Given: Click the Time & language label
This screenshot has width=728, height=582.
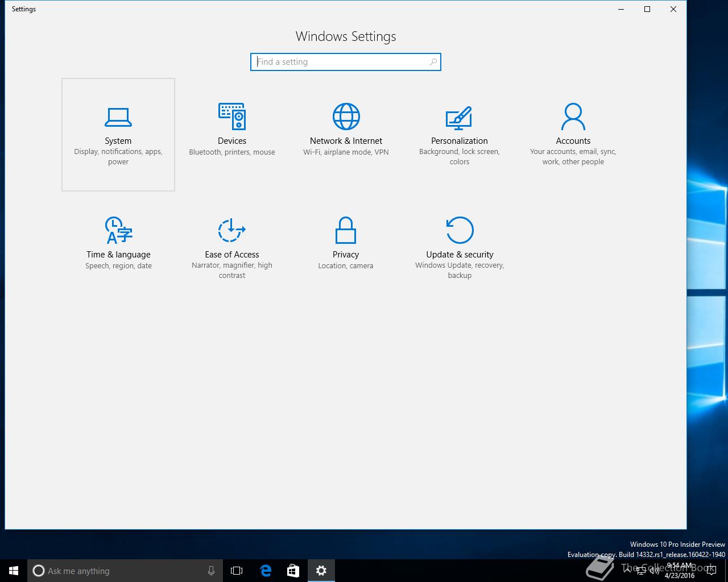Looking at the screenshot, I should (118, 255).
